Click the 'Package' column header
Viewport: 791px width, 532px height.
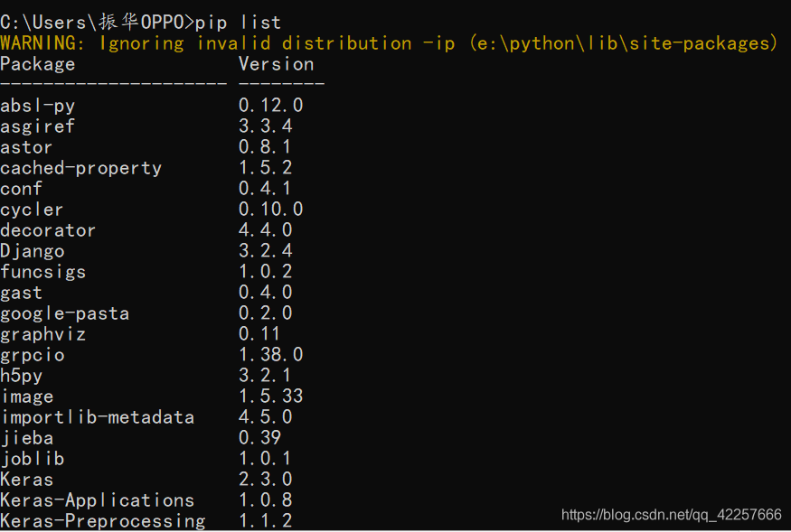(38, 64)
